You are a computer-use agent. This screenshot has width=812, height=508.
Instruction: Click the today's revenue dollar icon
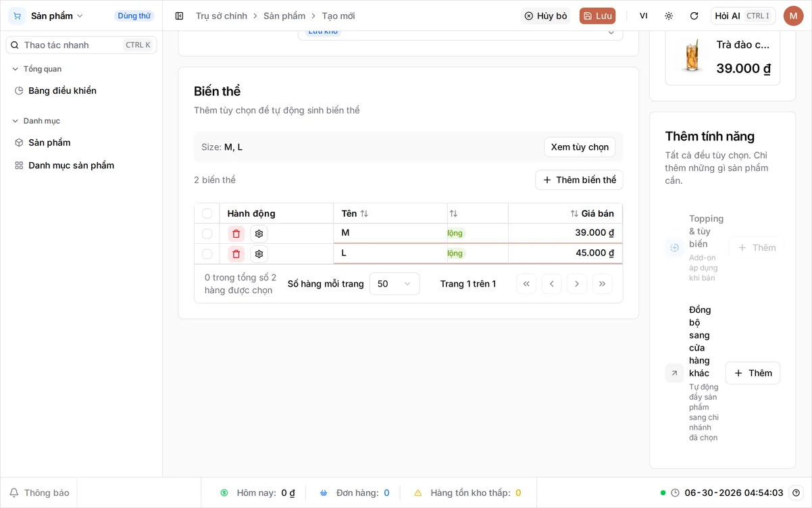[224, 493]
